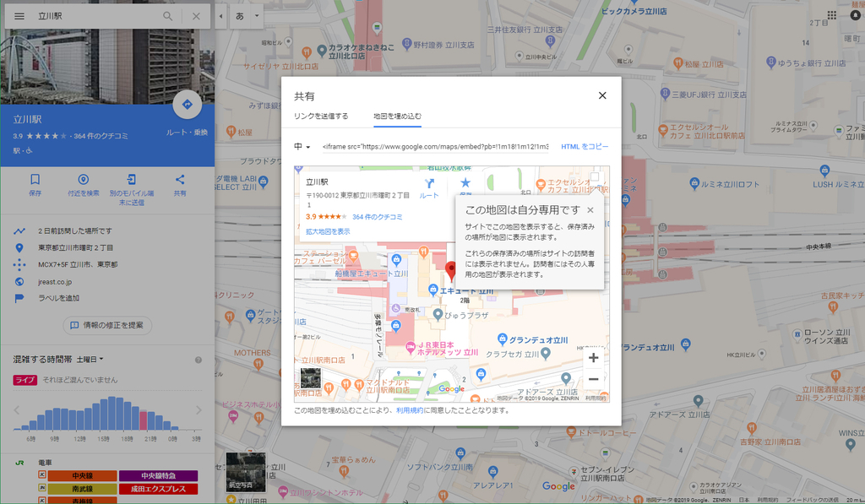Go to previous day in busy chart

point(17,410)
